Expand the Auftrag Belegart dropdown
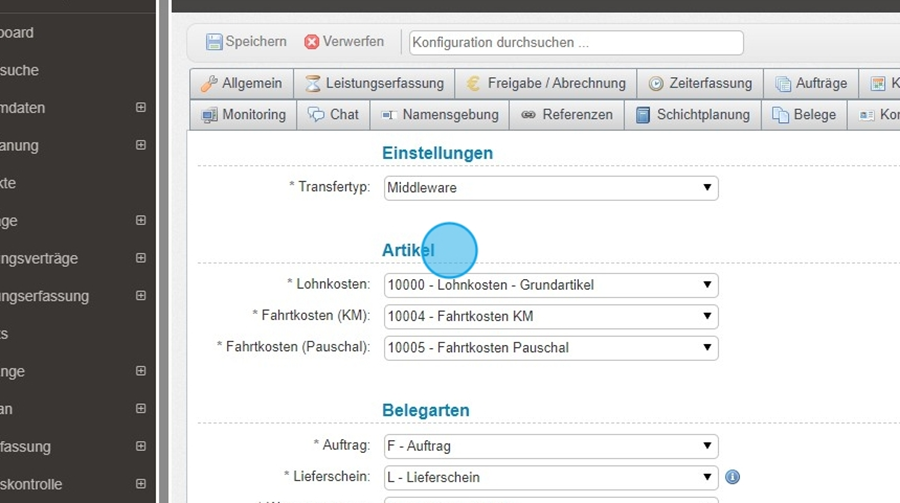The image size is (900, 503). [551, 446]
